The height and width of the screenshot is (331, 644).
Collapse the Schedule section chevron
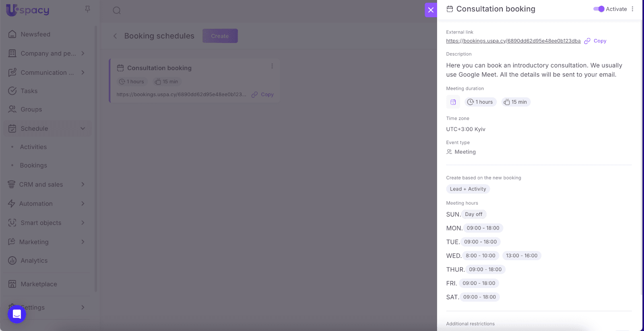[83, 128]
